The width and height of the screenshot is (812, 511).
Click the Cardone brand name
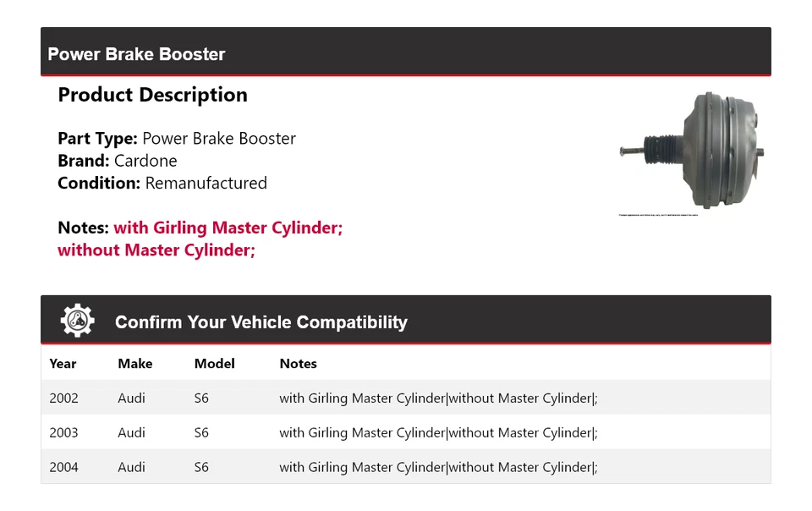coord(145,161)
